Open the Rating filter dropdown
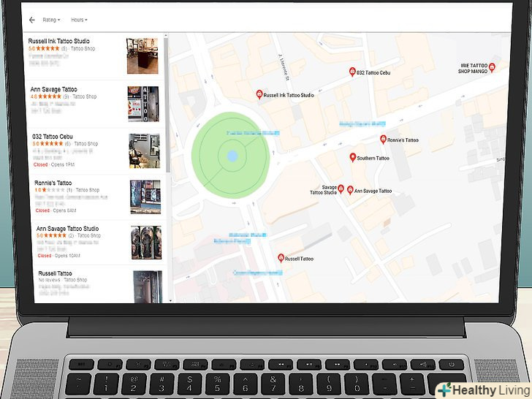This screenshot has height=399, width=532. point(51,20)
